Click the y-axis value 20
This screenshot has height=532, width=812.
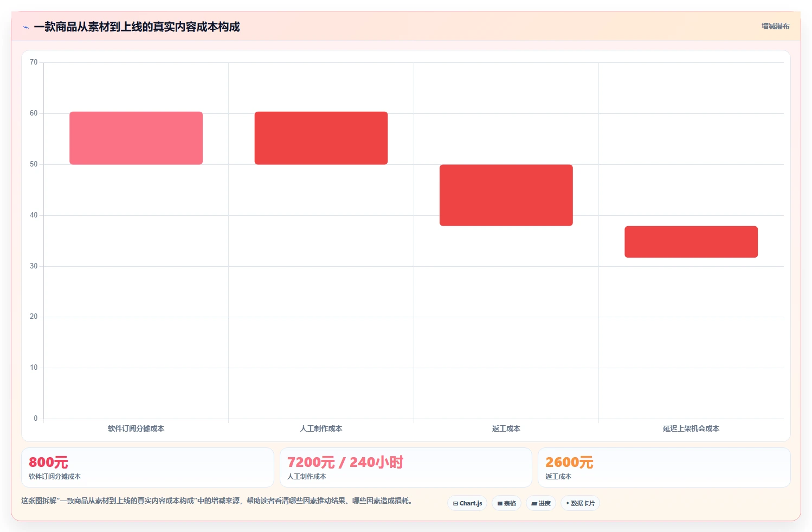(34, 317)
